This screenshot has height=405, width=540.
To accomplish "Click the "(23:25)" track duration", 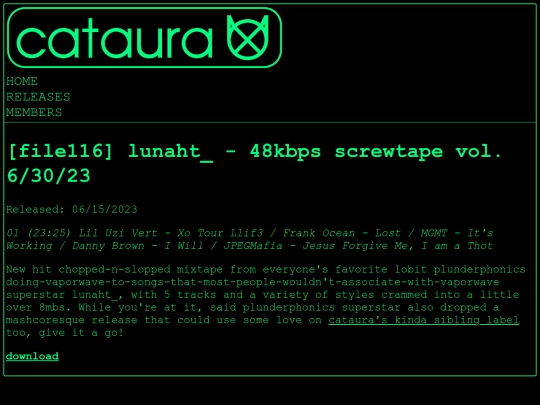I will [49, 233].
